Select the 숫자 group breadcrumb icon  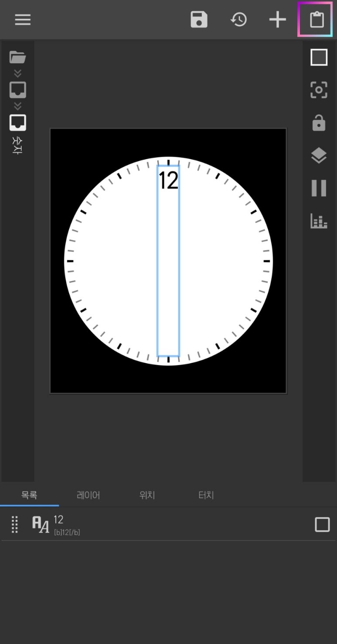[18, 123]
